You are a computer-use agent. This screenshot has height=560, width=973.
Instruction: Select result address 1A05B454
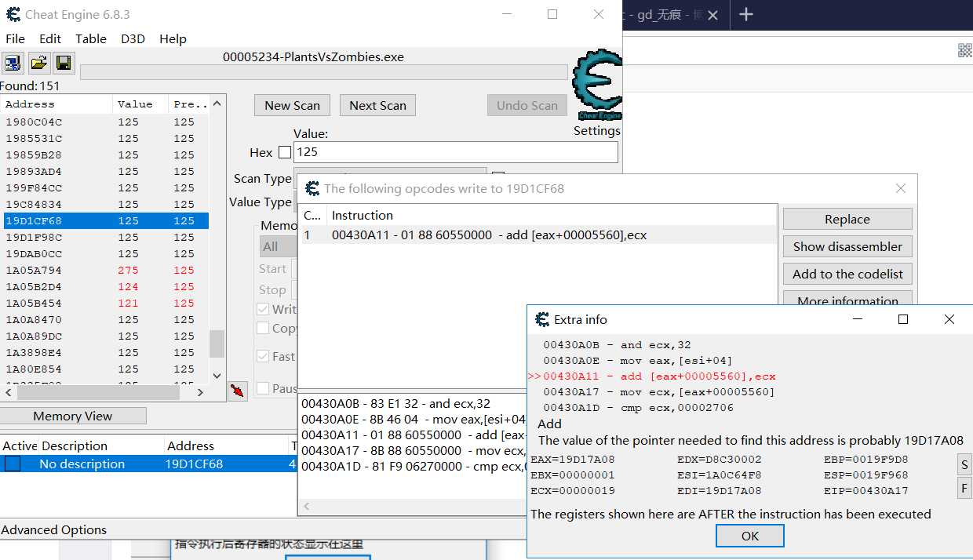[104, 304]
